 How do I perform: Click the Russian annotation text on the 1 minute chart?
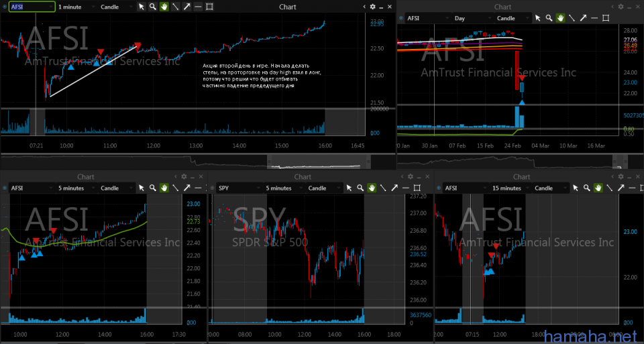click(x=262, y=76)
